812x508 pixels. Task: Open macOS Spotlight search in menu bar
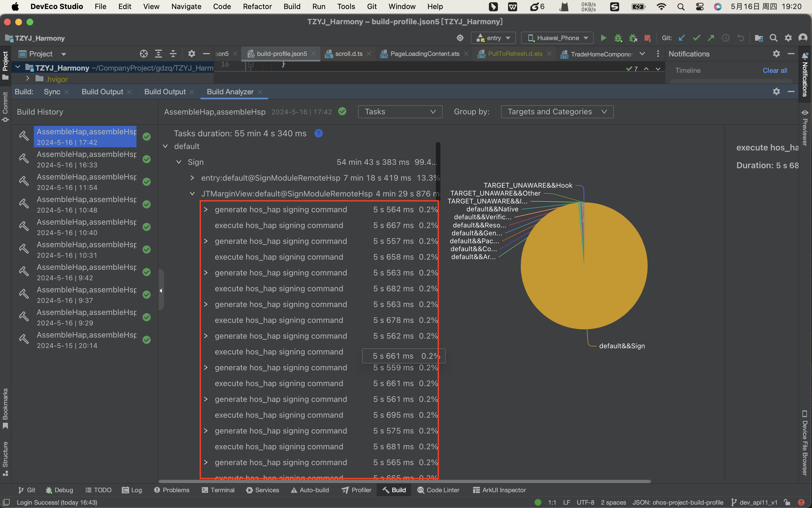pyautogui.click(x=681, y=7)
